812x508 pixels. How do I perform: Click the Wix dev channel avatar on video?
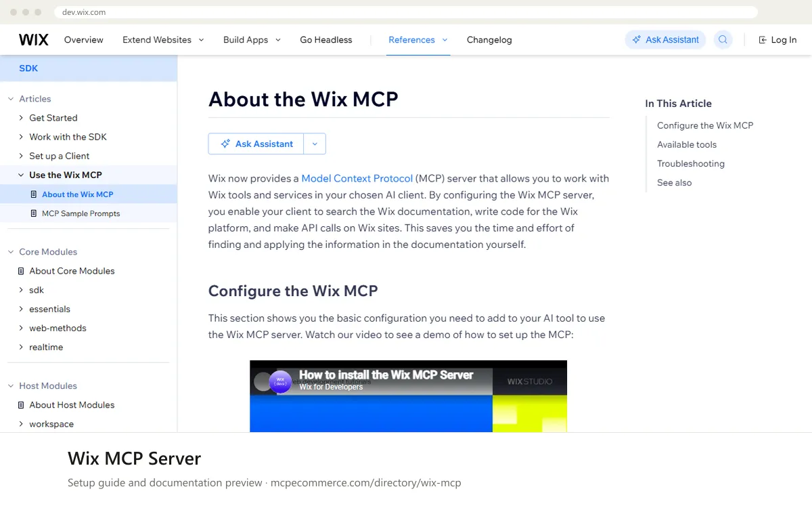point(280,382)
